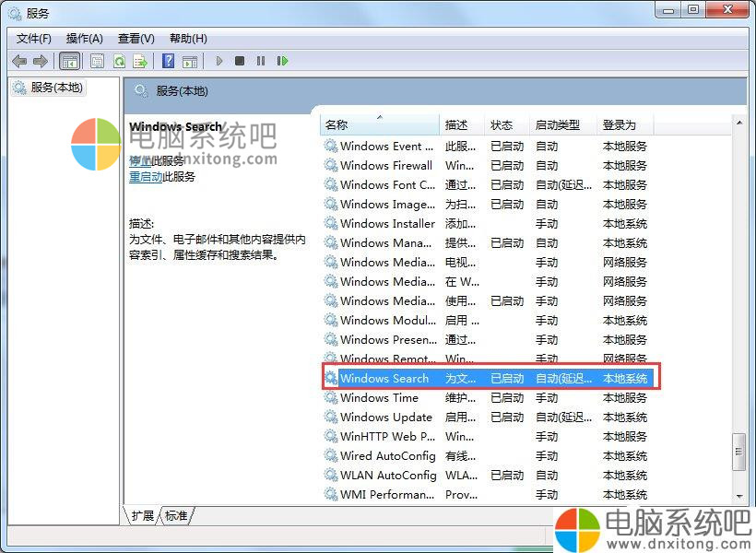The height and width of the screenshot is (553, 756).
Task: Click the Services icon in the title bar
Action: point(15,14)
